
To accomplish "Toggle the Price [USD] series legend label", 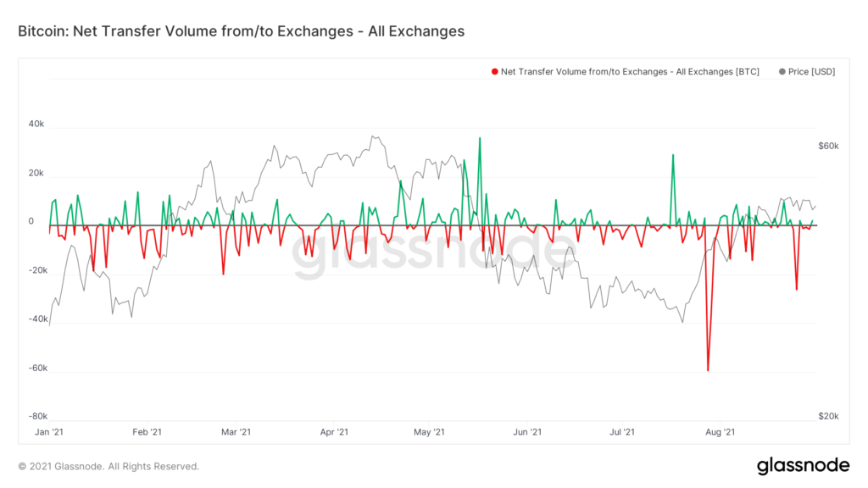I will 811,72.
